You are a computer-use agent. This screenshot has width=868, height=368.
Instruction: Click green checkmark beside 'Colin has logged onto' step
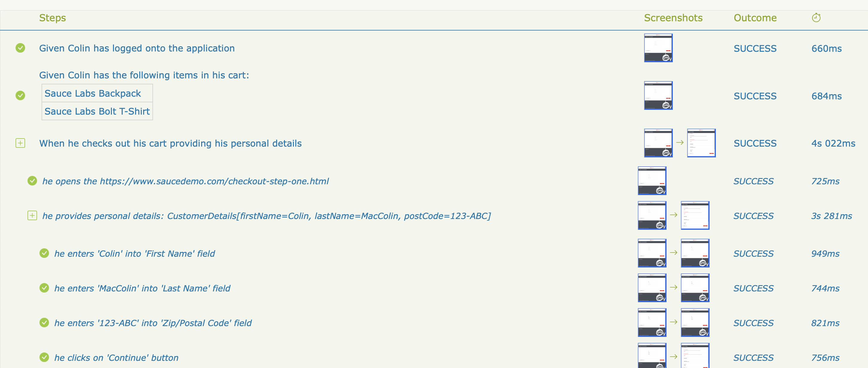[x=20, y=48]
